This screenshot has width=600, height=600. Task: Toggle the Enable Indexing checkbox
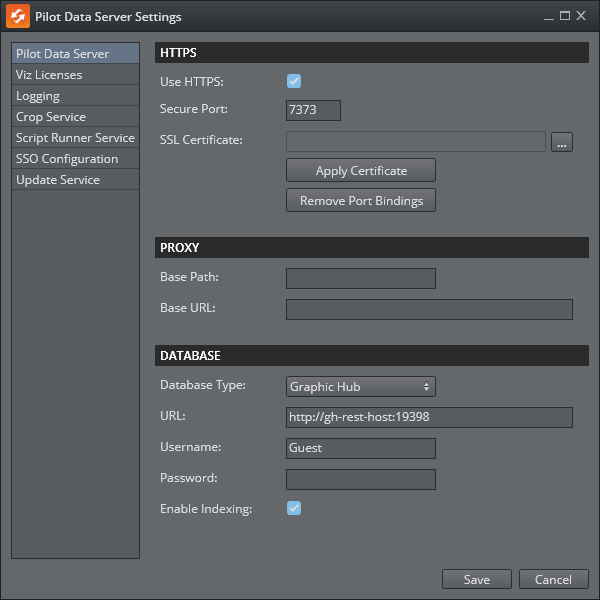coord(294,508)
